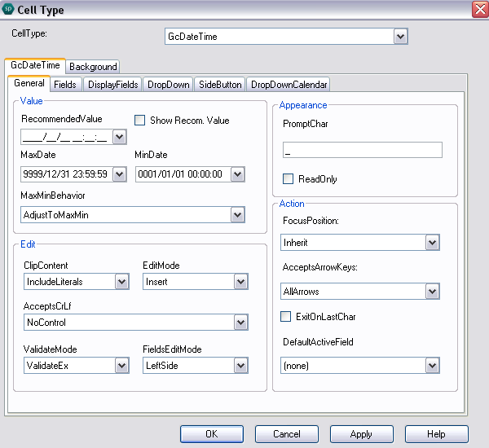489x448 pixels.
Task: Expand the MinDate dropdown arrow
Action: coord(238,174)
